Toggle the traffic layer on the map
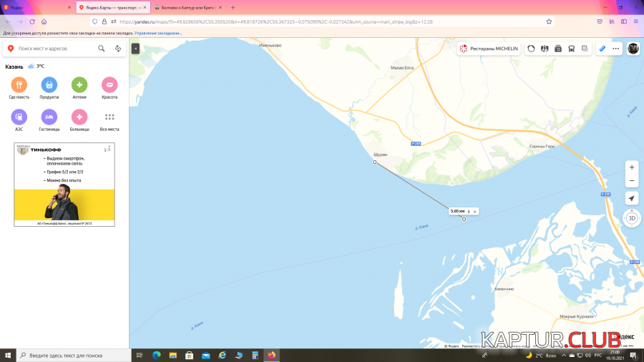Screen dimensions: 644x362 531,49
